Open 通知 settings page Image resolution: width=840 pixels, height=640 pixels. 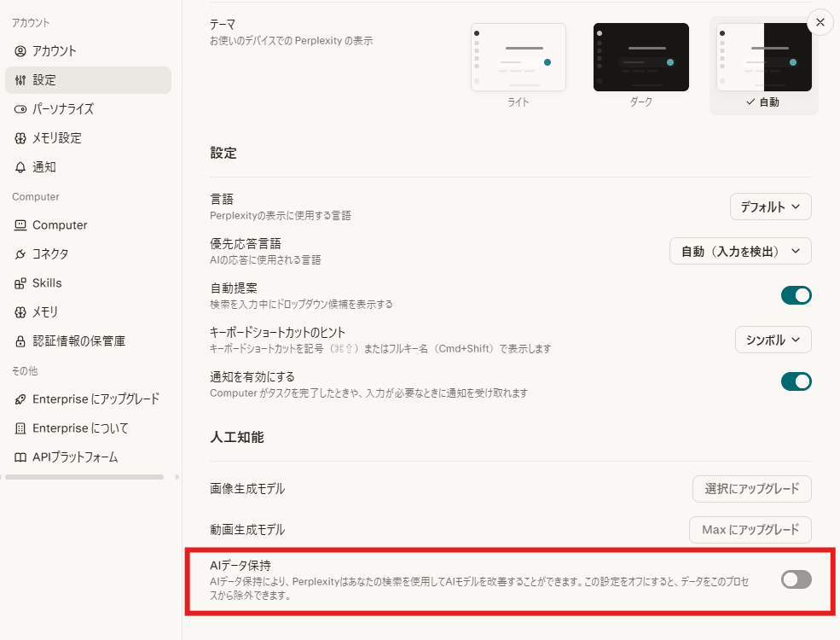(x=89, y=167)
